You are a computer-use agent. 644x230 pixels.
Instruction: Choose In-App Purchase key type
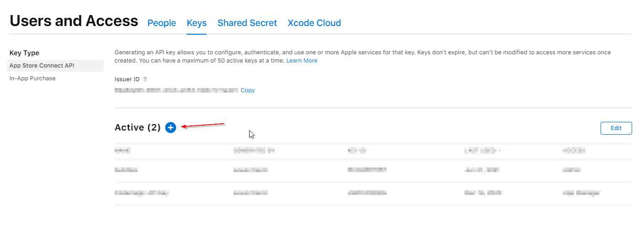32,78
